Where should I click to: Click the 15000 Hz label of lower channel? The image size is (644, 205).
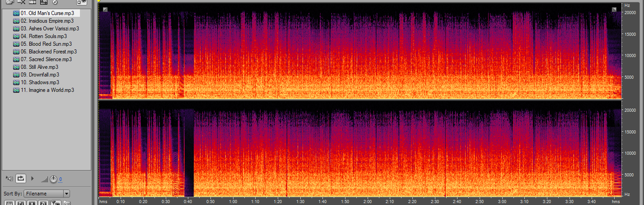click(630, 131)
